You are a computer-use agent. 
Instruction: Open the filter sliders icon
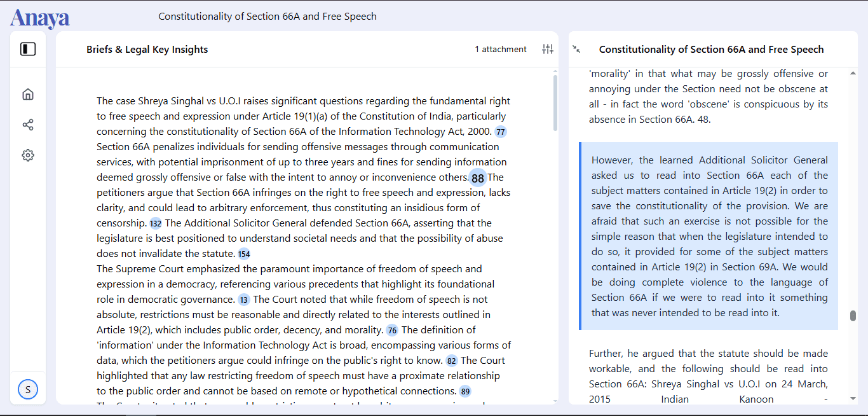click(547, 49)
